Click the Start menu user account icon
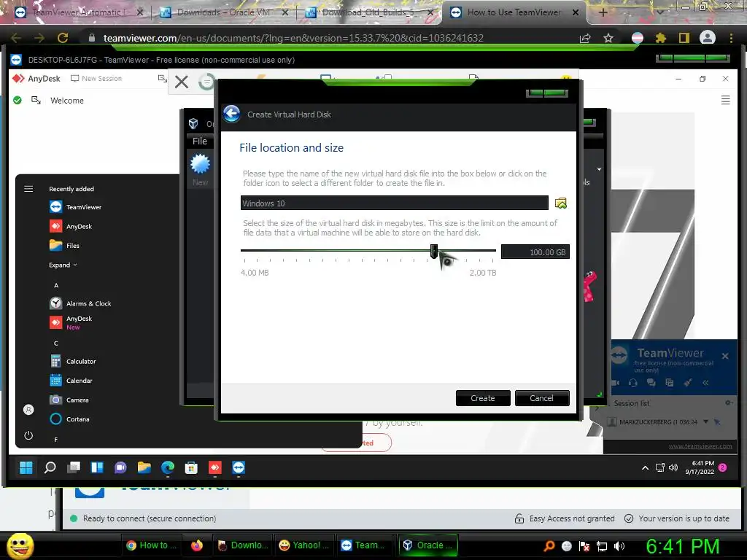Image resolution: width=747 pixels, height=560 pixels. click(x=28, y=410)
